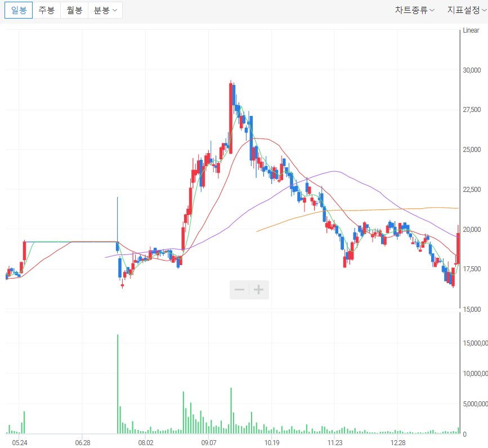This screenshot has width=488, height=448.
Task: Click the 25,000 price axis label
Action: pos(472,150)
